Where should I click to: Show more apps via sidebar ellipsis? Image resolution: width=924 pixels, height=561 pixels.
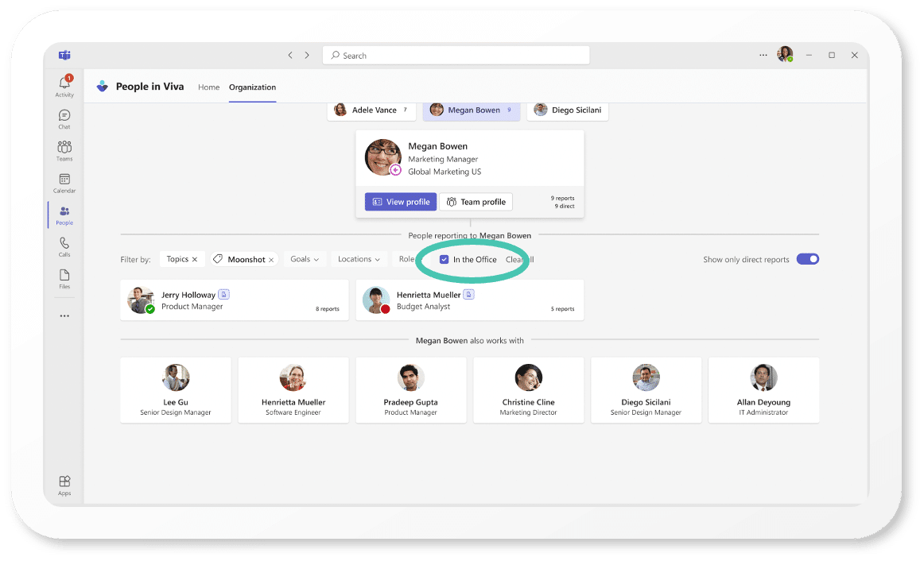[x=64, y=316]
